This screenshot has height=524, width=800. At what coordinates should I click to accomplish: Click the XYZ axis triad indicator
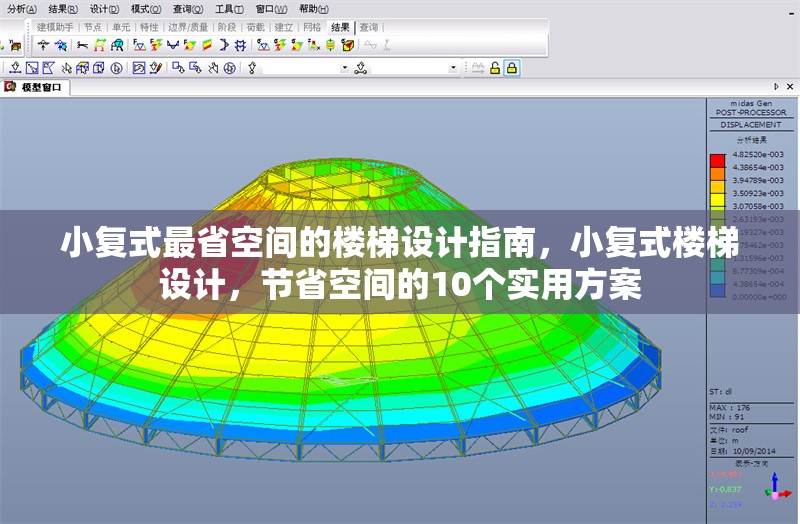click(x=778, y=487)
